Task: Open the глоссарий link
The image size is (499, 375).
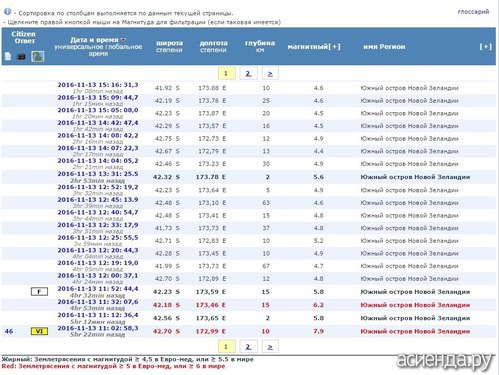Action: (473, 12)
